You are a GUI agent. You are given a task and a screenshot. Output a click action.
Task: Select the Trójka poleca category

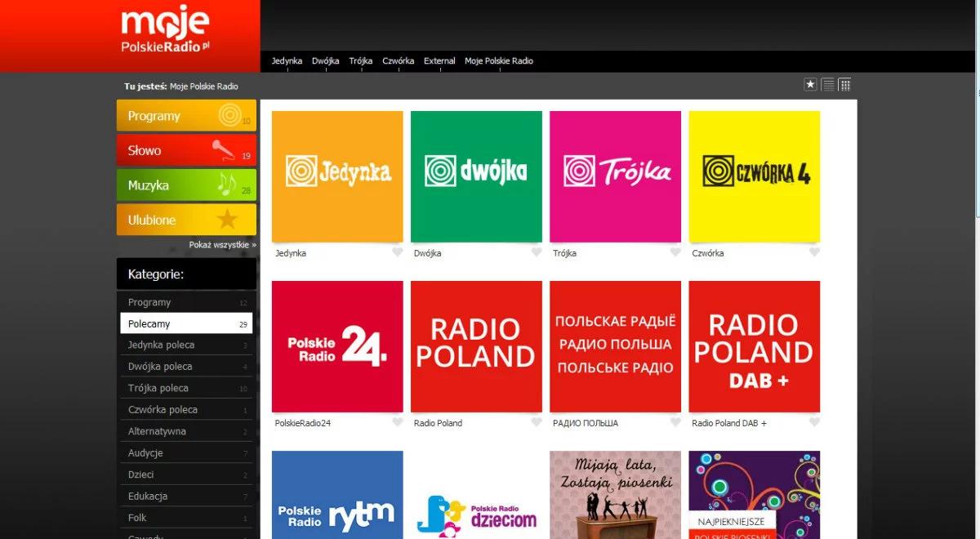click(x=186, y=388)
